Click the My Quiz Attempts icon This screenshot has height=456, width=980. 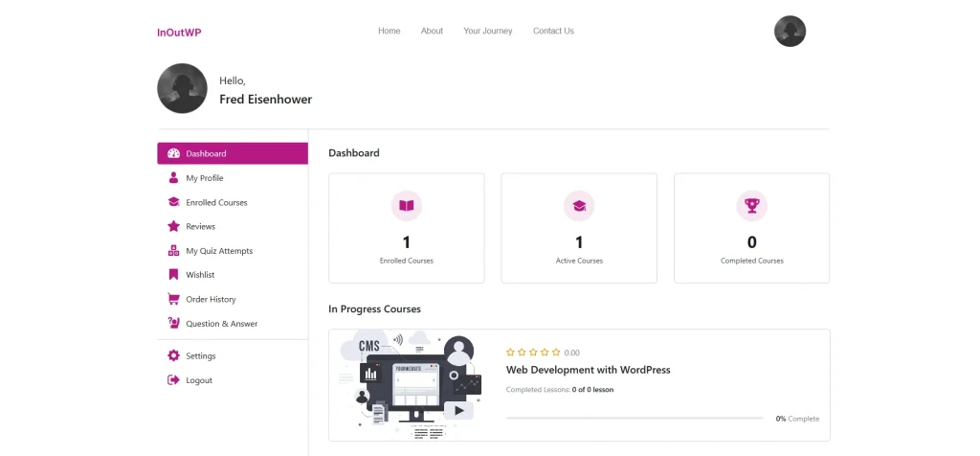pos(173,251)
